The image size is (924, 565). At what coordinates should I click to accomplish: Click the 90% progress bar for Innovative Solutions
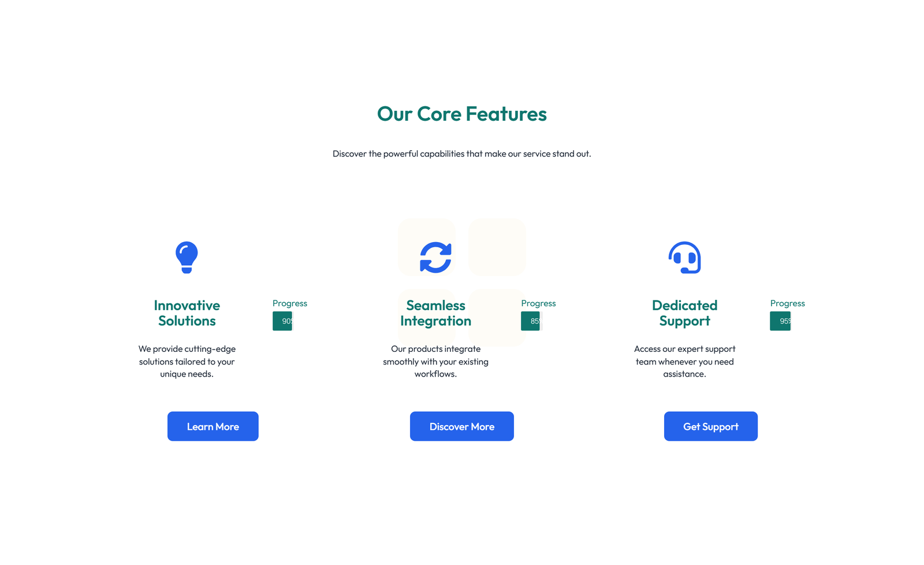click(x=282, y=321)
